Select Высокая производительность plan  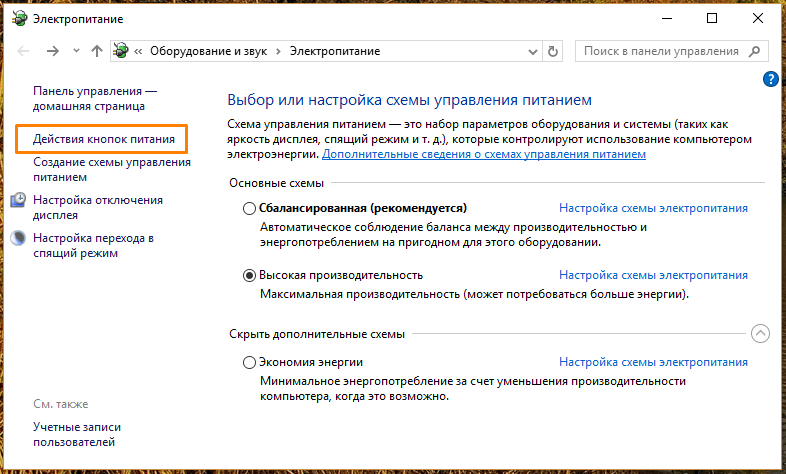pyautogui.click(x=249, y=276)
